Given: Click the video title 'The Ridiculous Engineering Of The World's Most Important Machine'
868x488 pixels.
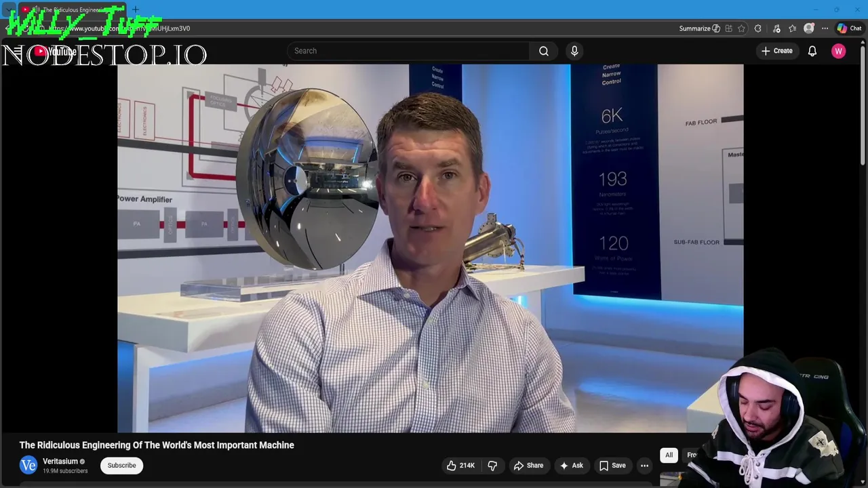Looking at the screenshot, I should pos(157,445).
